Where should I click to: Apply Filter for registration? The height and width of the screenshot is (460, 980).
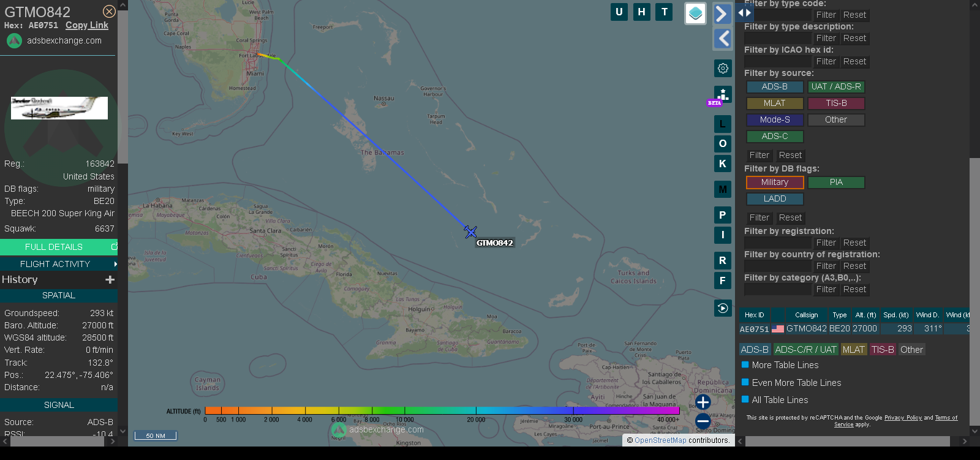[826, 243]
